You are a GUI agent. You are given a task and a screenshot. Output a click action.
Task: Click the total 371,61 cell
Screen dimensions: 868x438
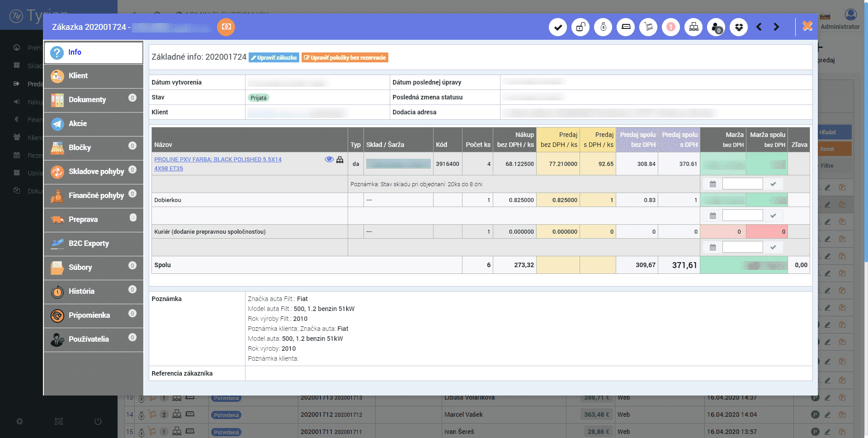[x=679, y=265]
